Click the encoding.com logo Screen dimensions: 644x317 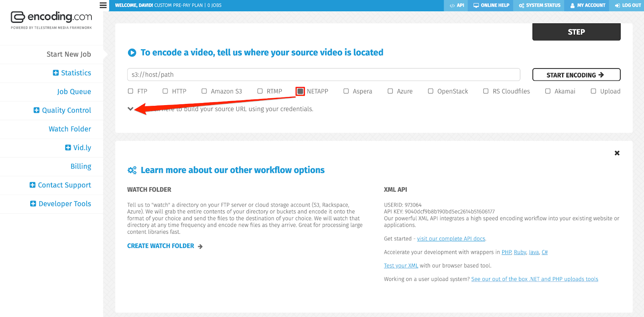(x=52, y=20)
